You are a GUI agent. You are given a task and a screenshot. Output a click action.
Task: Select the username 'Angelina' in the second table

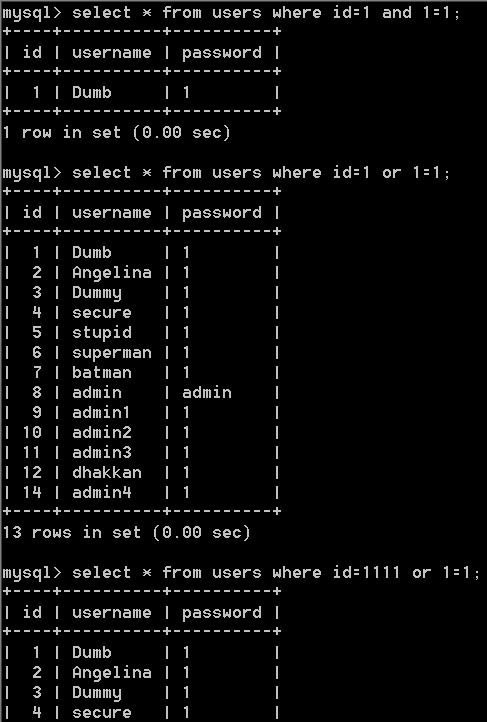click(112, 273)
